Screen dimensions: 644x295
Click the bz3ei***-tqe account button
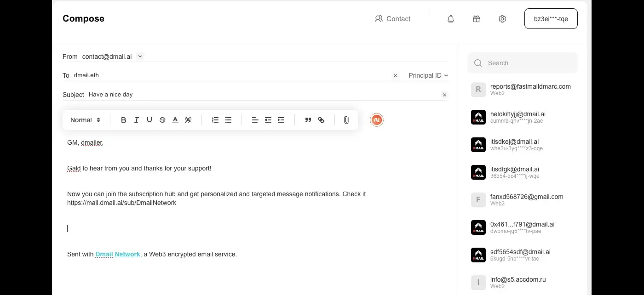click(551, 19)
